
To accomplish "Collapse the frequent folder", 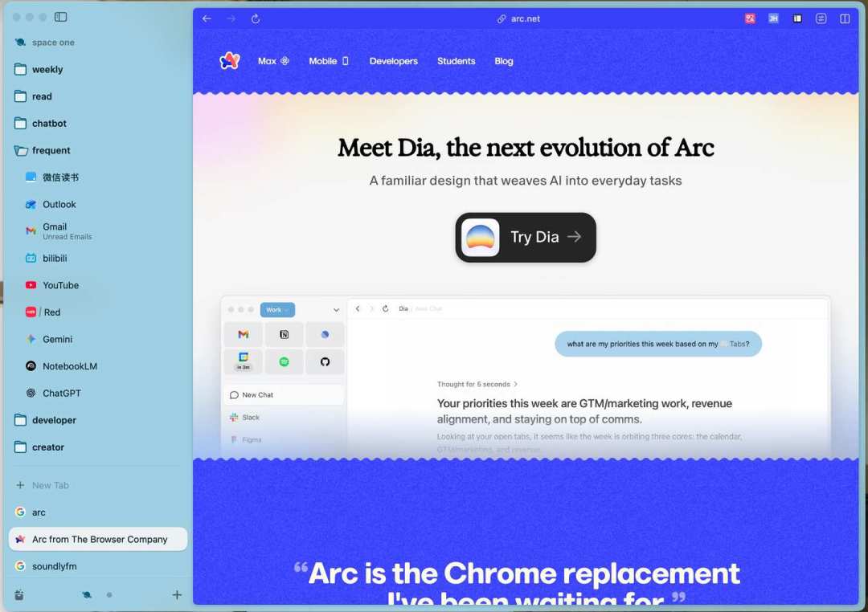I will click(98, 150).
